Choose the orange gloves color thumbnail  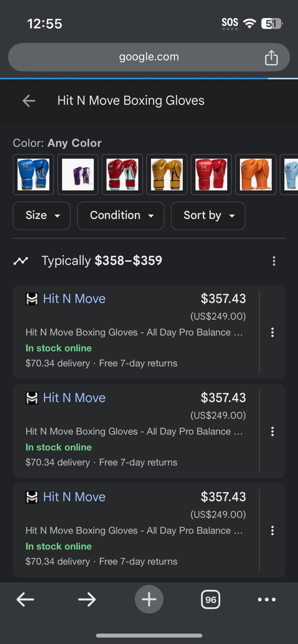(x=256, y=174)
